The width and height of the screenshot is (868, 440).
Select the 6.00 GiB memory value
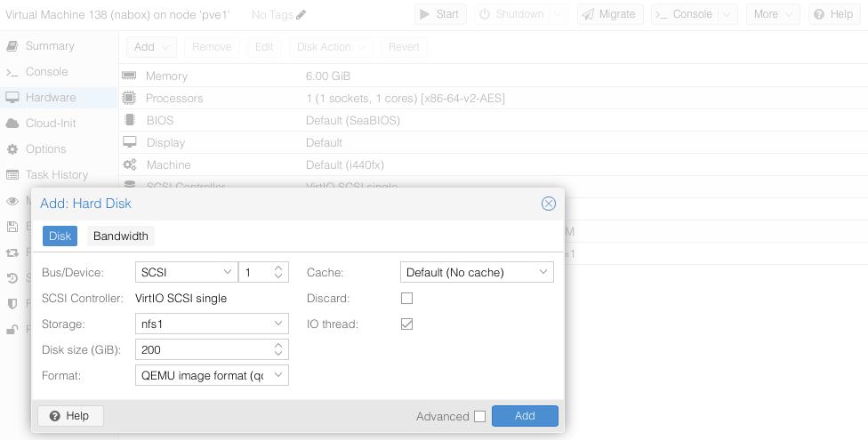pyautogui.click(x=328, y=76)
